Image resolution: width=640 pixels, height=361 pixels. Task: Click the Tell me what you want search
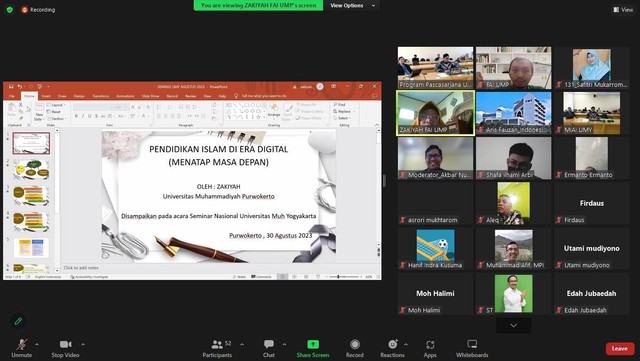tap(260, 96)
